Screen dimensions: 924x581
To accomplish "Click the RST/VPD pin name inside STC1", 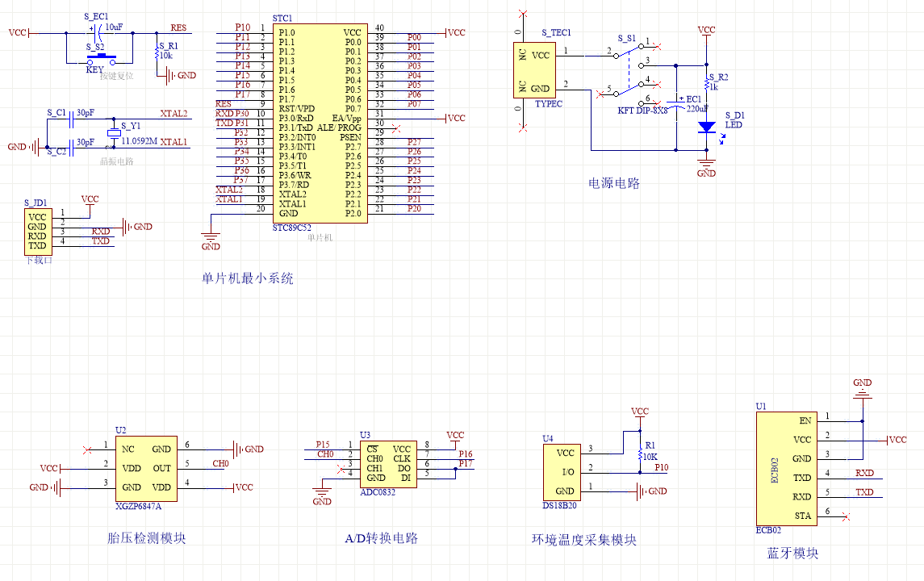I will [296, 108].
